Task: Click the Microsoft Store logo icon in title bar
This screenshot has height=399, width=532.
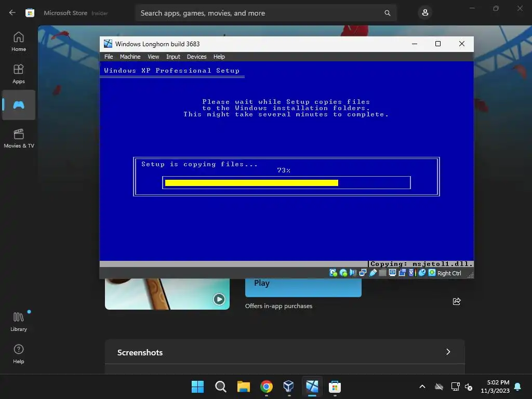Action: pyautogui.click(x=30, y=13)
